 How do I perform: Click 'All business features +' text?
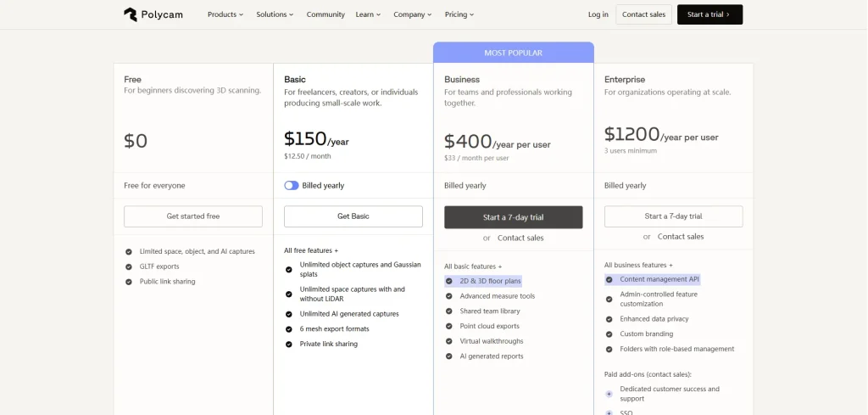(x=639, y=265)
